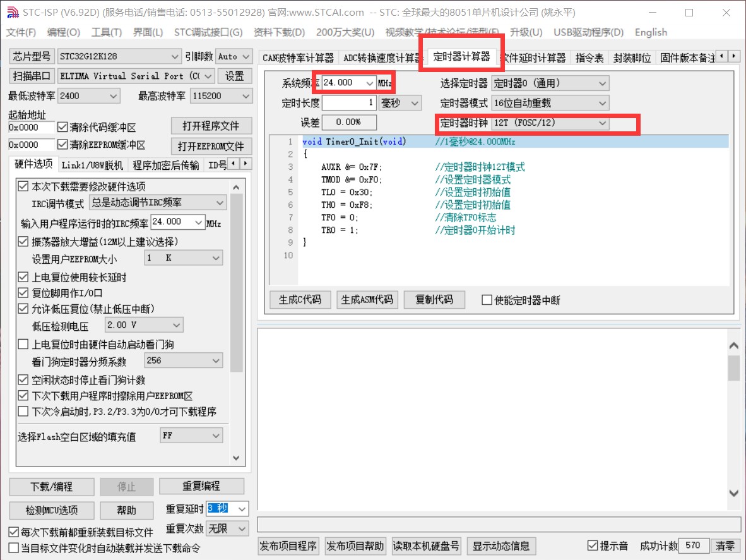
Task: Open 看门狗定时器分频系数 256 dropdown
Action: point(183,360)
